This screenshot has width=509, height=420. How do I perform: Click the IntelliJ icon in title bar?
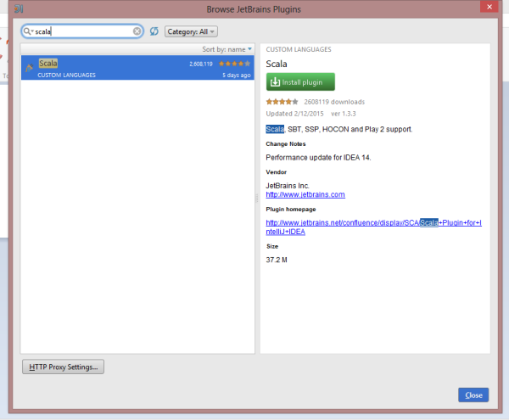19,9
